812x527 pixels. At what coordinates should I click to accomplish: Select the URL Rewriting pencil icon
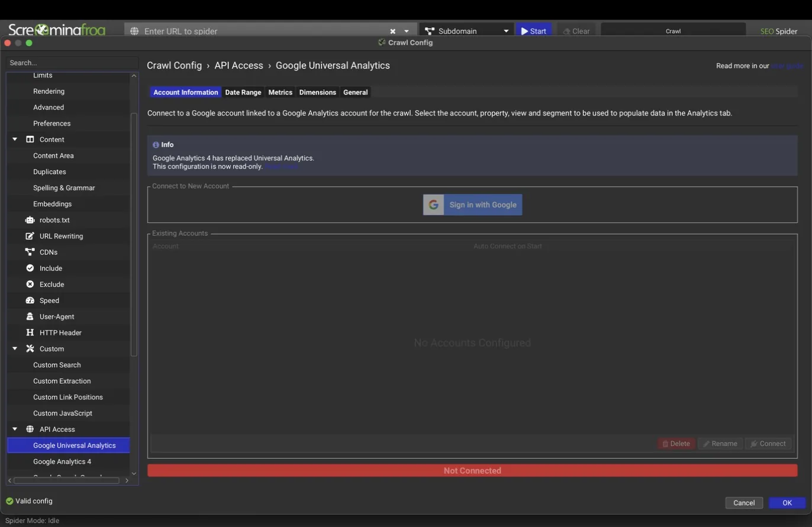pos(30,236)
